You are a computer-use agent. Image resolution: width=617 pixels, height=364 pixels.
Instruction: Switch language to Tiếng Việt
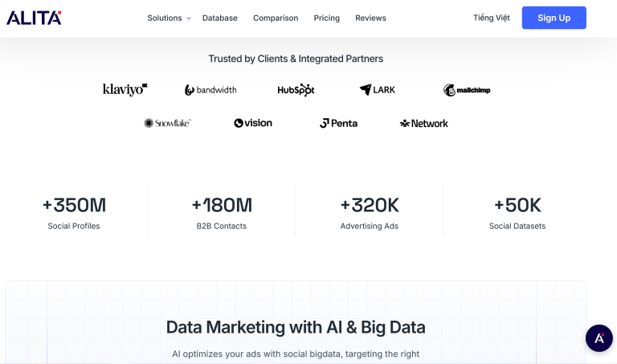tap(492, 18)
